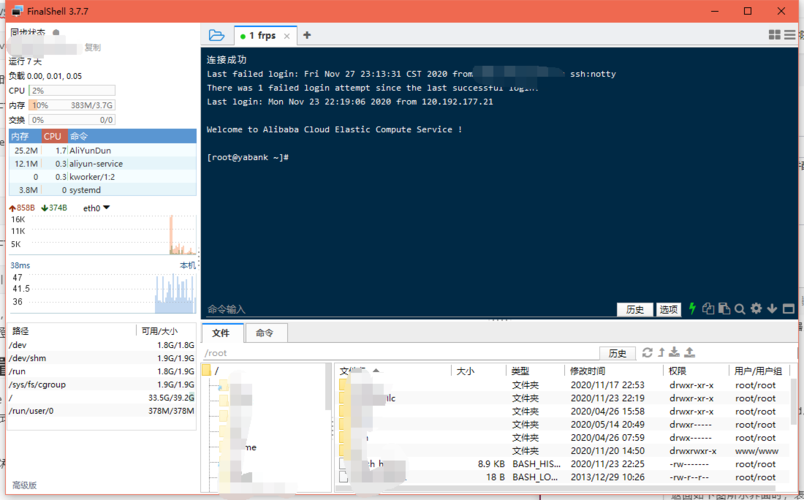Switch to grid layout view icon
The height and width of the screenshot is (500, 804).
[x=774, y=35]
